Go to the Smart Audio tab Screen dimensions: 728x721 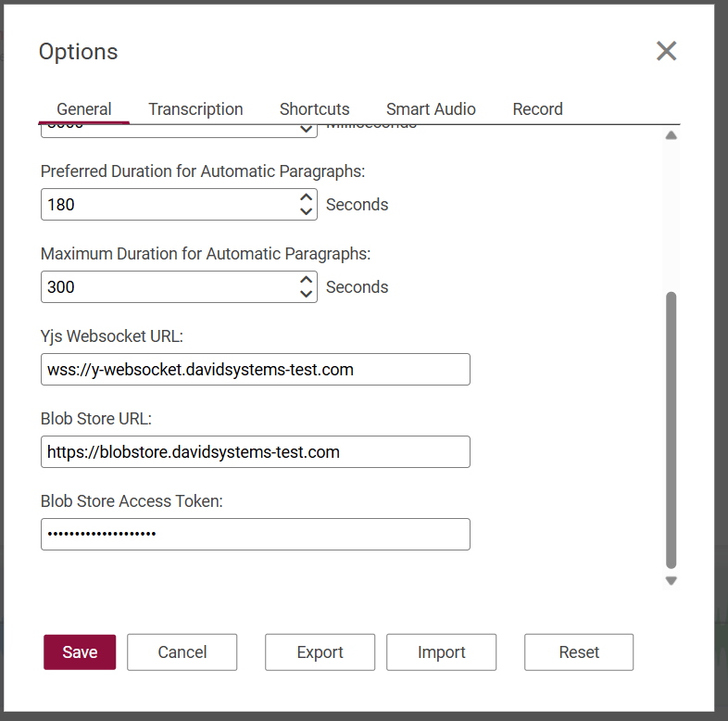tap(431, 109)
